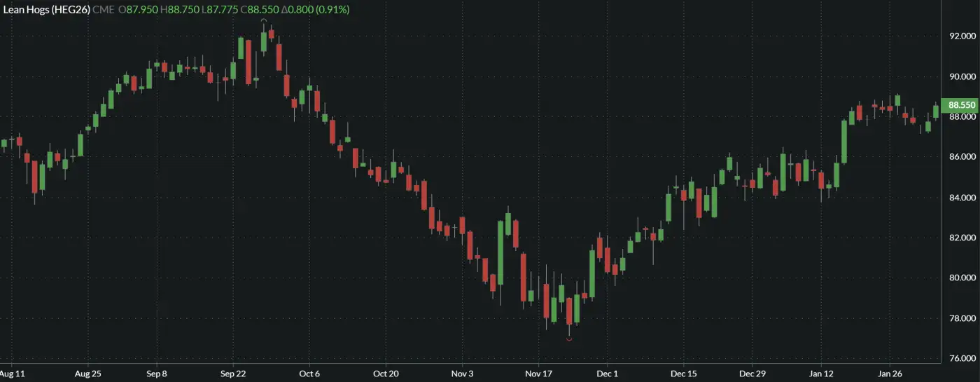Select the Dec 1 date on time axis

coord(608,374)
